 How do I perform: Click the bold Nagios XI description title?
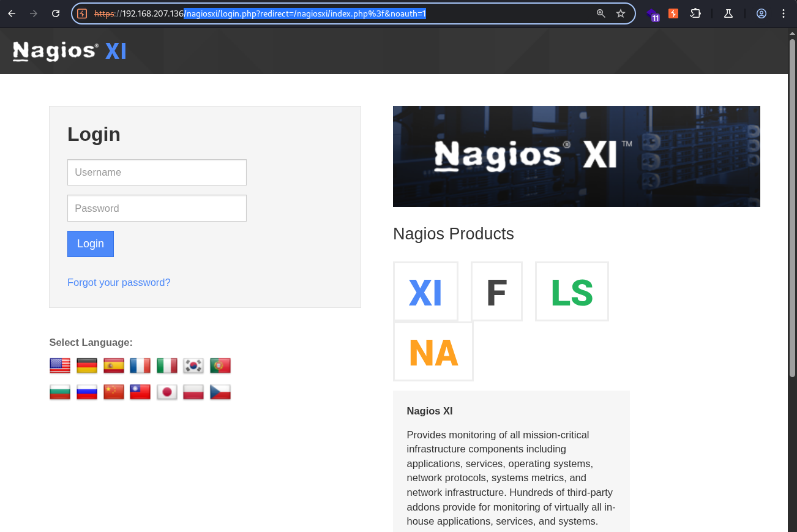(430, 411)
